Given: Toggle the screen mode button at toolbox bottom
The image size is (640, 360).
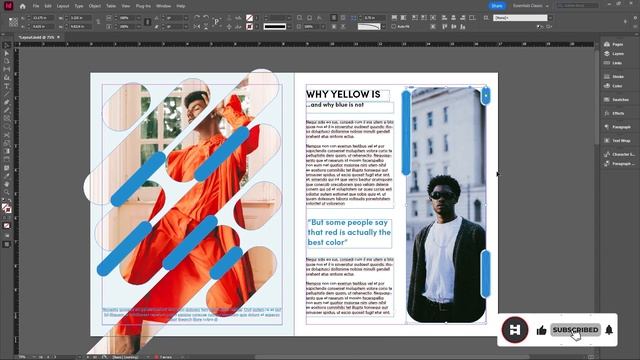Looking at the screenshot, I should point(7,244).
